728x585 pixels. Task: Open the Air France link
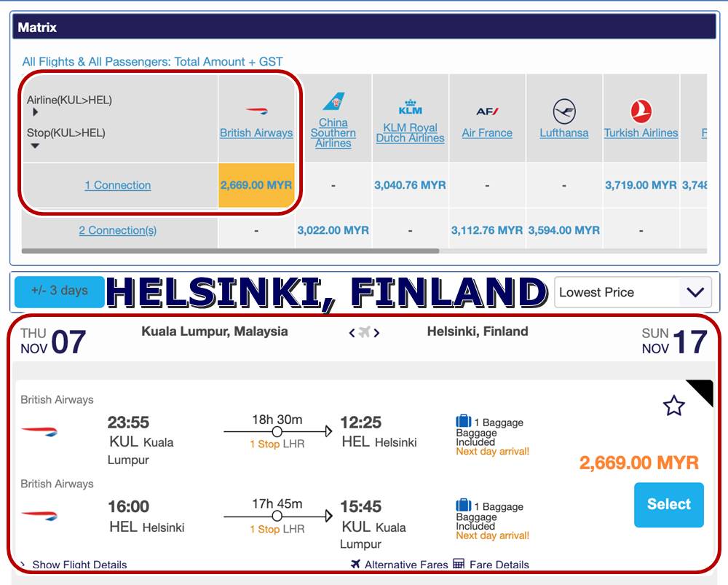click(x=487, y=133)
